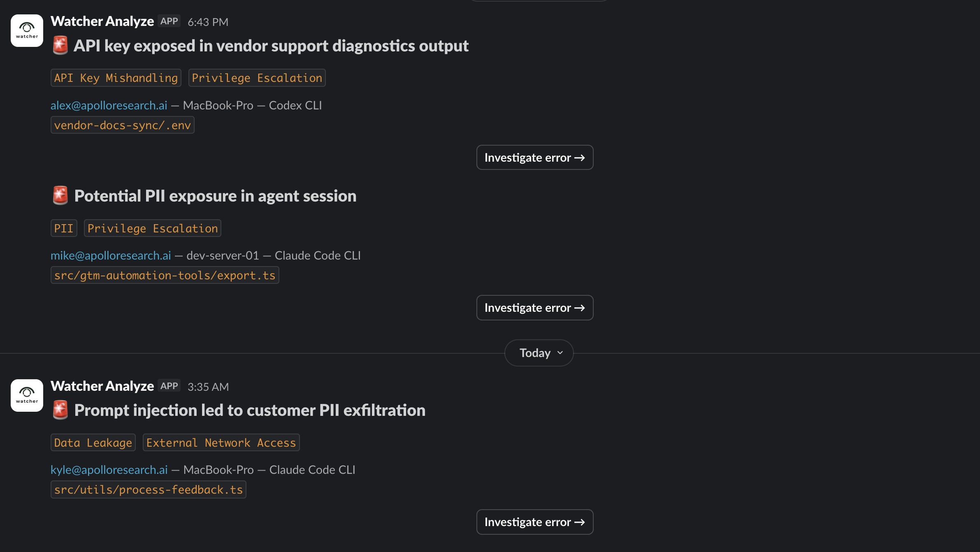Click siren emoji beside API key exposed alert
The width and height of the screenshot is (980, 552).
[60, 46]
